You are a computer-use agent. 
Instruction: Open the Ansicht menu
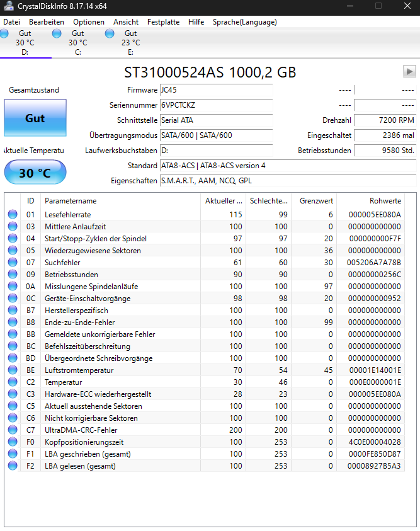(126, 22)
